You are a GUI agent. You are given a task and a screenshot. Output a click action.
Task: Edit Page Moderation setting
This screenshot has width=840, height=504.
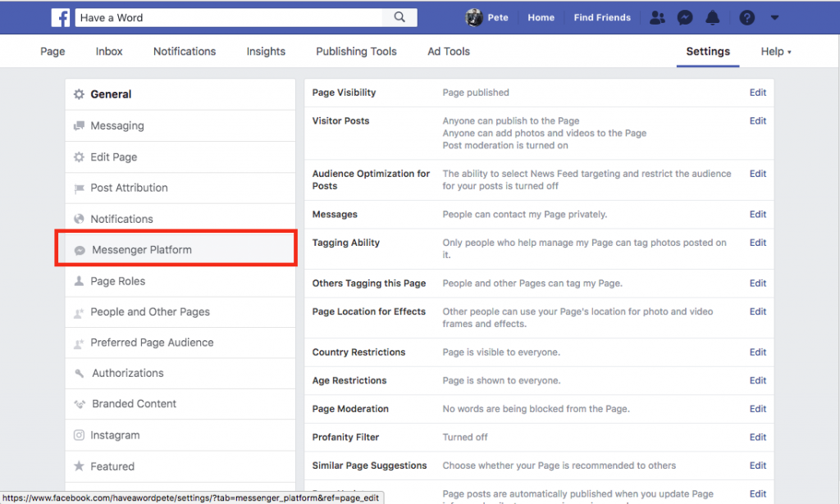(757, 409)
